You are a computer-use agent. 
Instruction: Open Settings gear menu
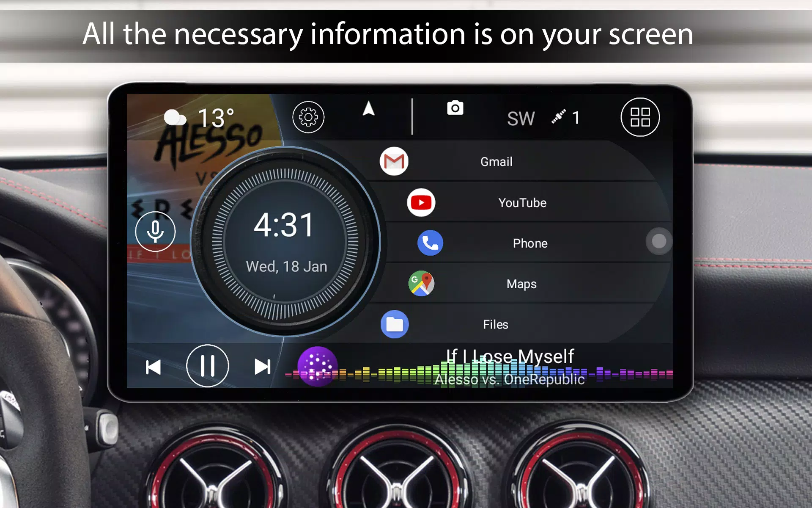tap(307, 116)
